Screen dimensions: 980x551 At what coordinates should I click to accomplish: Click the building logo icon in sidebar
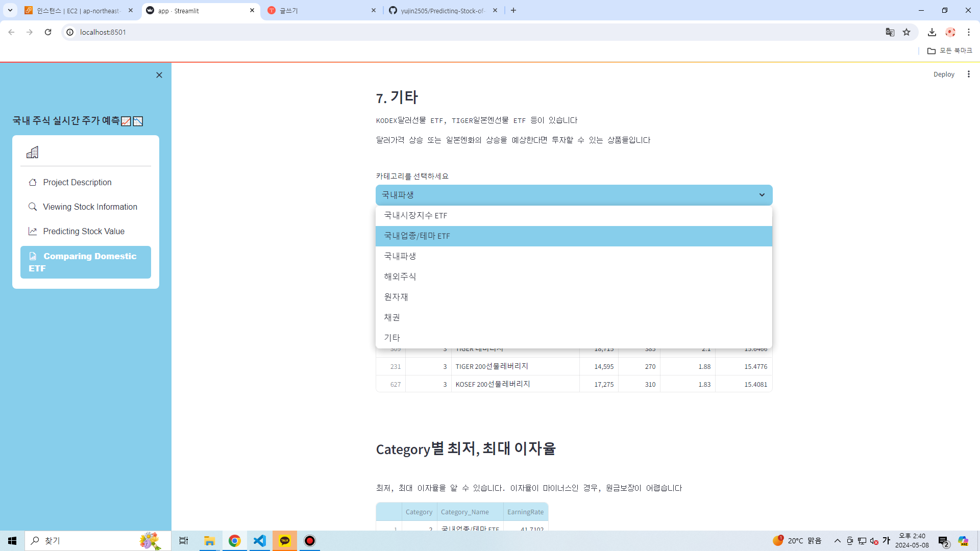[33, 152]
